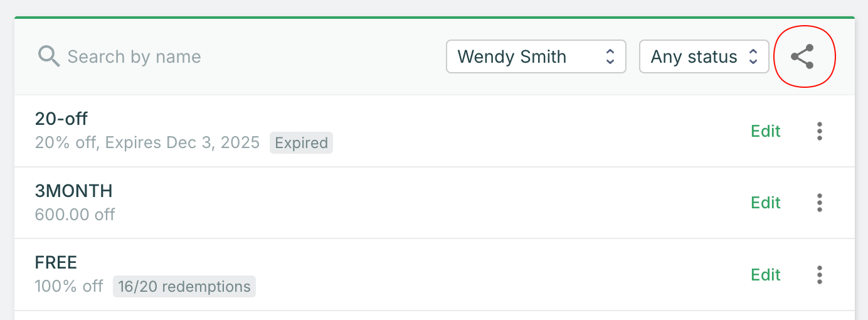Click the up-down arrows beside Any status

click(x=753, y=56)
